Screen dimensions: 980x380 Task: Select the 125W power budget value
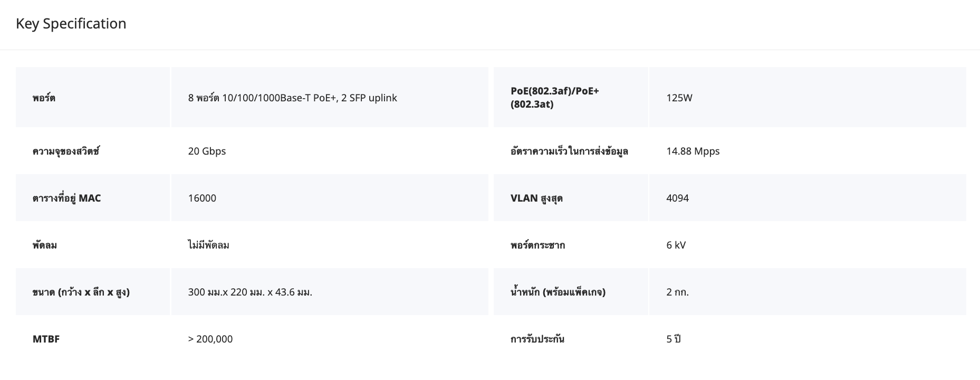679,98
